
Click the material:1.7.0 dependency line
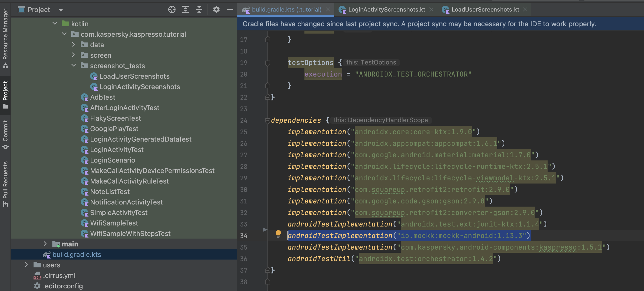tap(413, 155)
